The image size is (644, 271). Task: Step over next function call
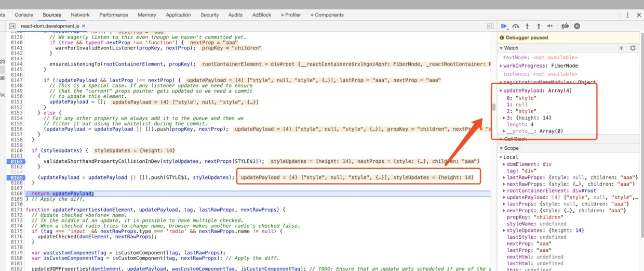(516, 26)
